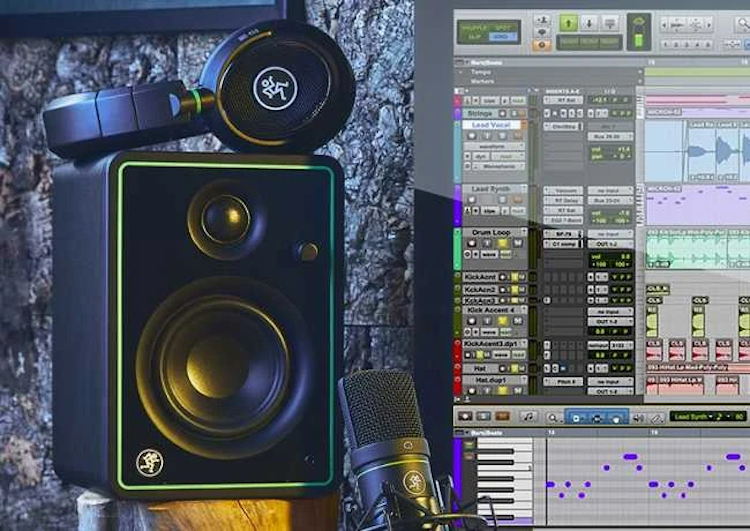Click the orange button below the zoom toggles
Image resolution: width=750 pixels, height=531 pixels.
[x=543, y=43]
